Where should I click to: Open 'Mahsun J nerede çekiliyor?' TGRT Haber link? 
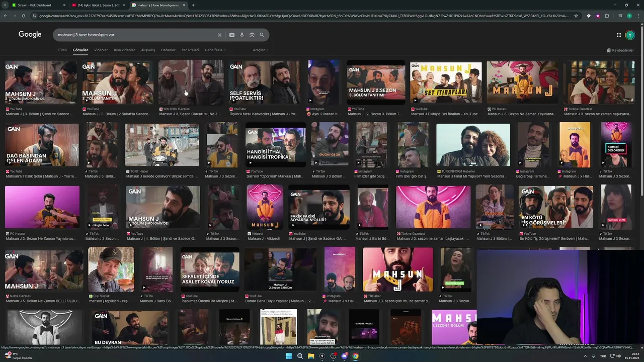161,176
